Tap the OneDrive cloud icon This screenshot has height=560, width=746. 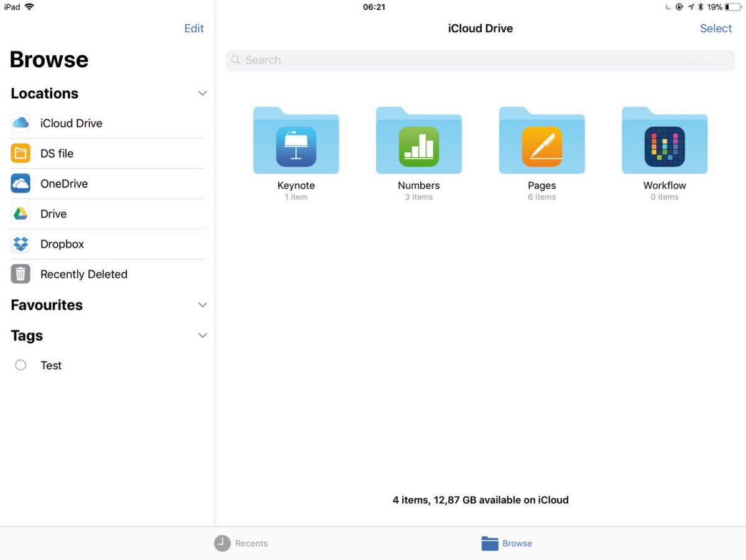click(x=21, y=183)
